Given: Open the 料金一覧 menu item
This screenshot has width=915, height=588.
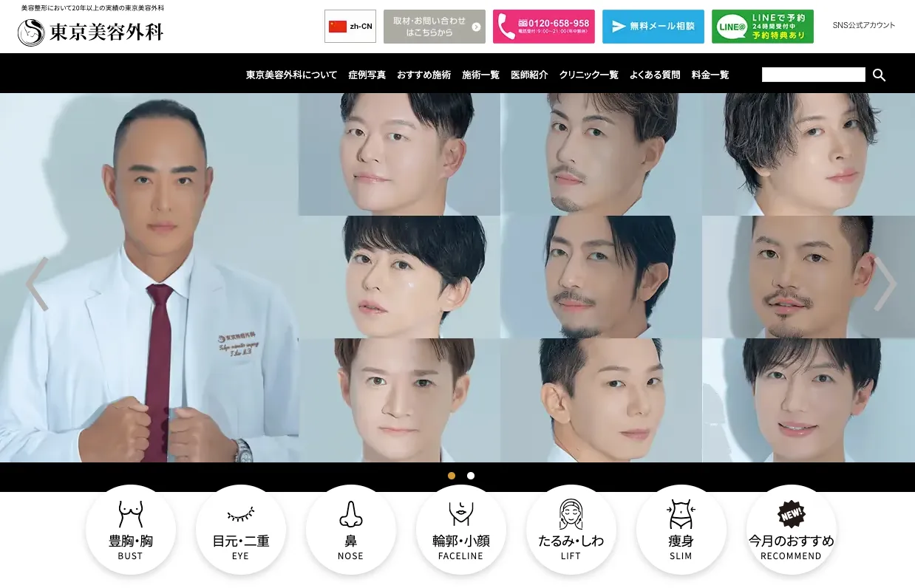Looking at the screenshot, I should pyautogui.click(x=710, y=75).
